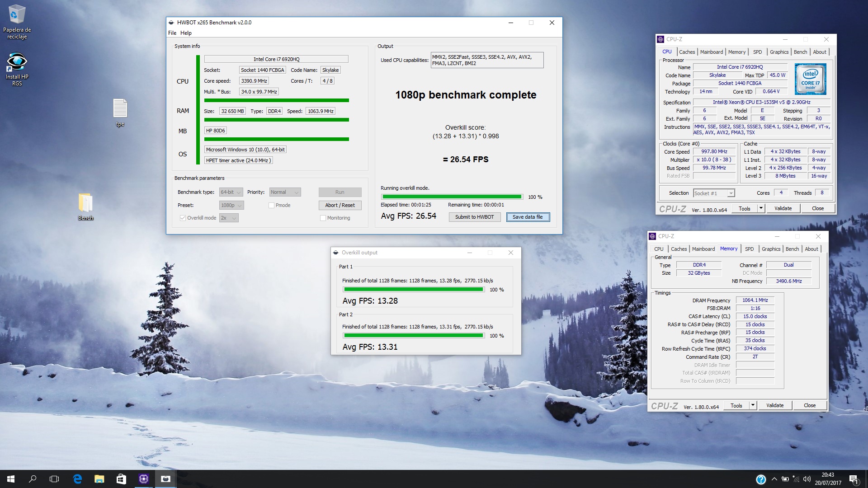Open the network tray icon
The width and height of the screenshot is (868, 488).
point(796,479)
